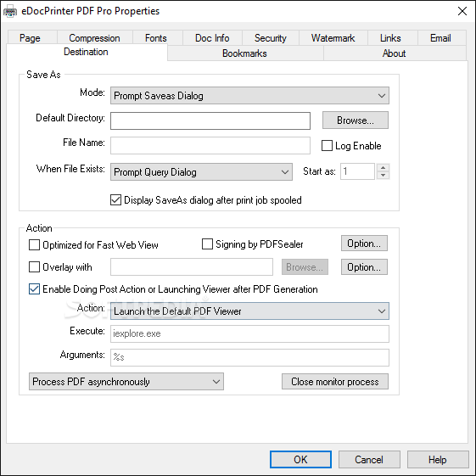
Task: Click the printer icon in title bar
Action: point(10,11)
